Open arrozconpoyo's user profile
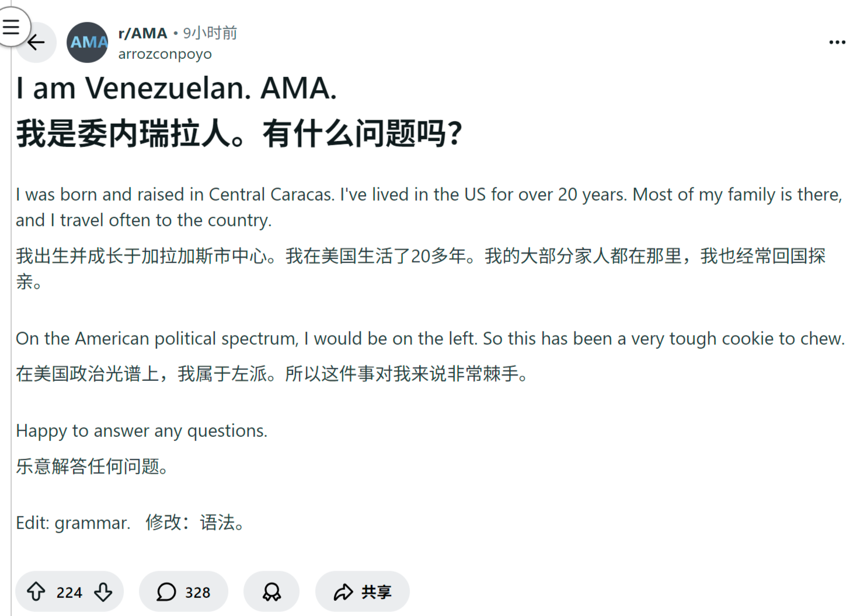 (165, 54)
